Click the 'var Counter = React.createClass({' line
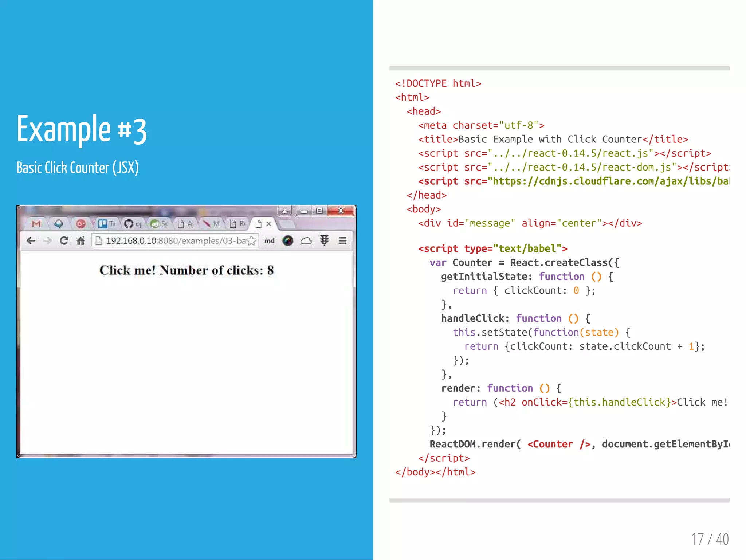Image resolution: width=746 pixels, height=560 pixels. [x=524, y=262]
